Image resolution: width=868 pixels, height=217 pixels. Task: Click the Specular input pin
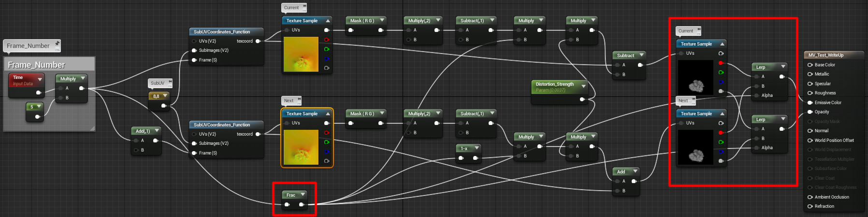[x=810, y=84]
